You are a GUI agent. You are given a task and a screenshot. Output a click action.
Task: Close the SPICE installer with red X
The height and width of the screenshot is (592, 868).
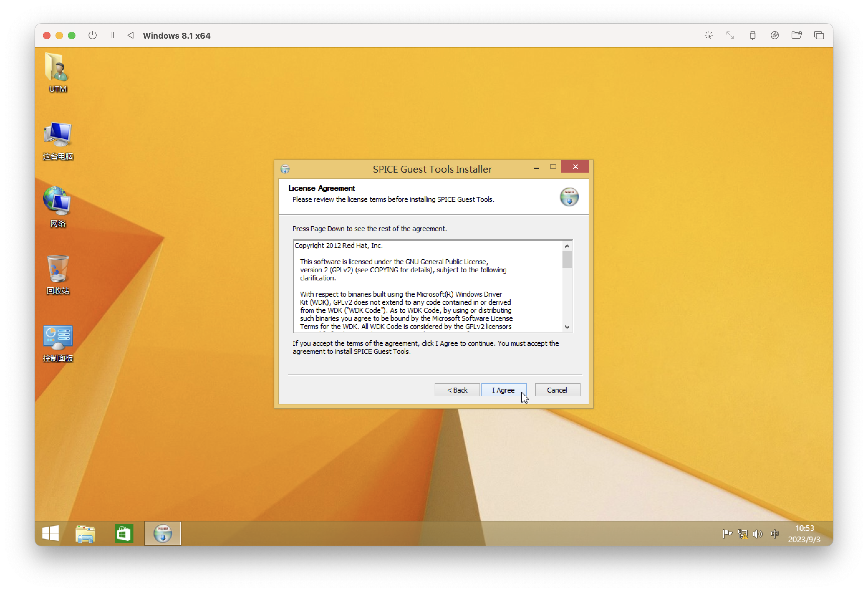pyautogui.click(x=575, y=166)
